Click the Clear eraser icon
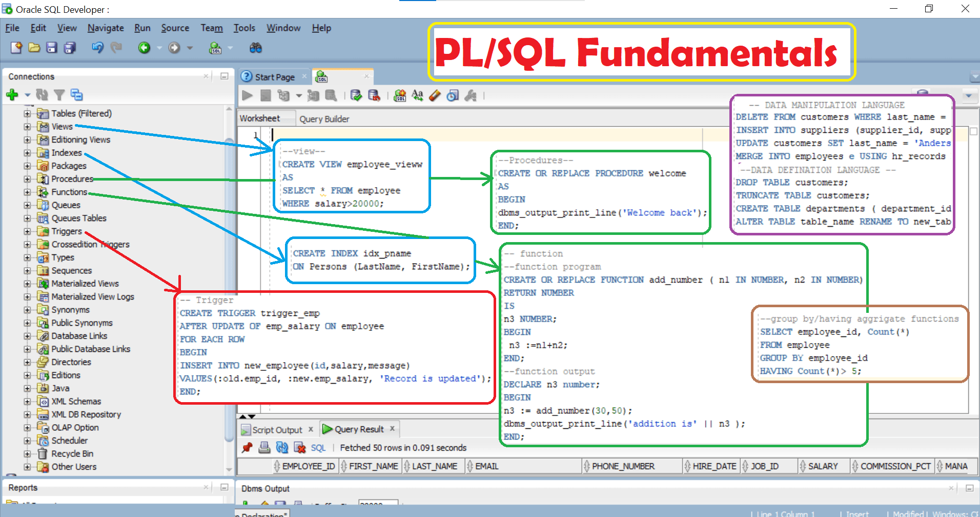This screenshot has height=517, width=980. click(x=435, y=95)
